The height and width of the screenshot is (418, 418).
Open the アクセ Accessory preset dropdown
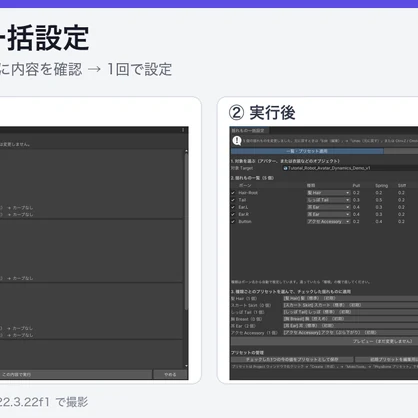pos(350,333)
